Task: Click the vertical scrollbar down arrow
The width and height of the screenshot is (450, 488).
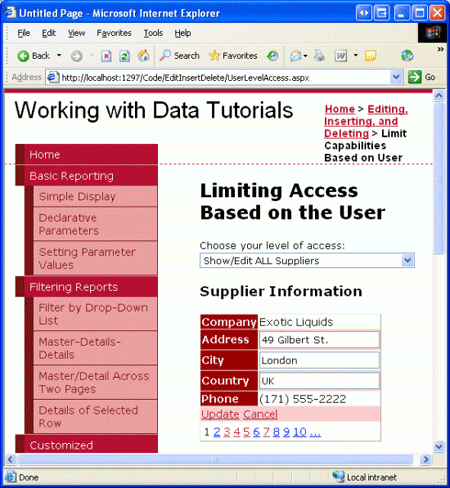Action: [x=439, y=446]
